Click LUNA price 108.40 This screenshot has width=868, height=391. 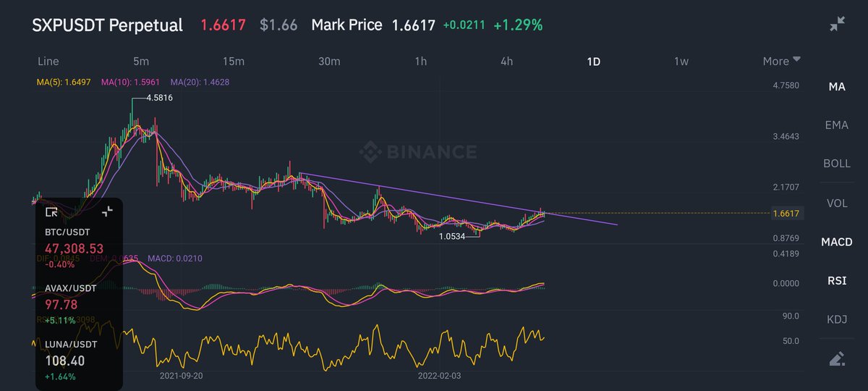click(64, 360)
